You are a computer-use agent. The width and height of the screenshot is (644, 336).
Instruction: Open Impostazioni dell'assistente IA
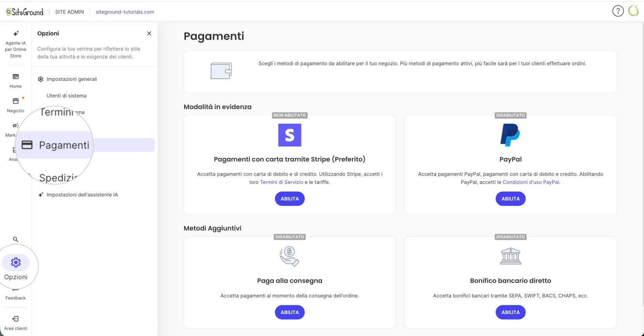pyautogui.click(x=82, y=195)
